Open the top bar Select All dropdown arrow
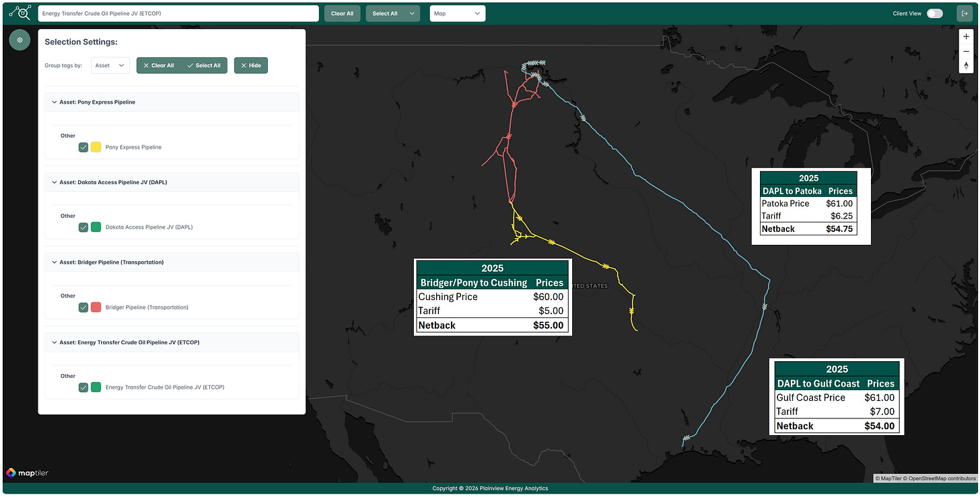The image size is (980, 497). [411, 13]
